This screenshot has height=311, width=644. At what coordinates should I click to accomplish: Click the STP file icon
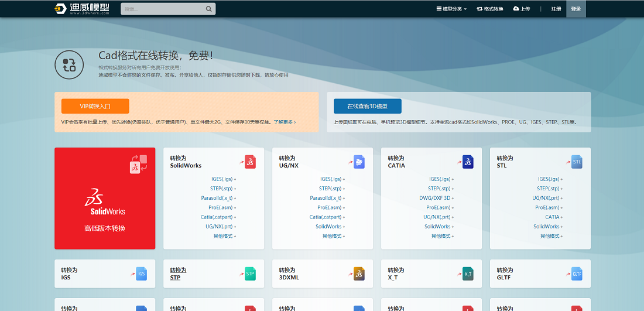tap(250, 274)
